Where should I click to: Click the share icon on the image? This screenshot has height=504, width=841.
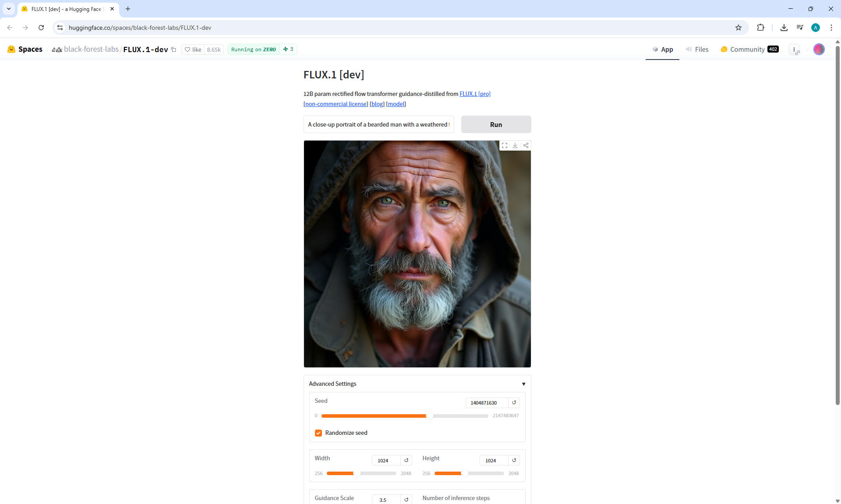click(526, 145)
